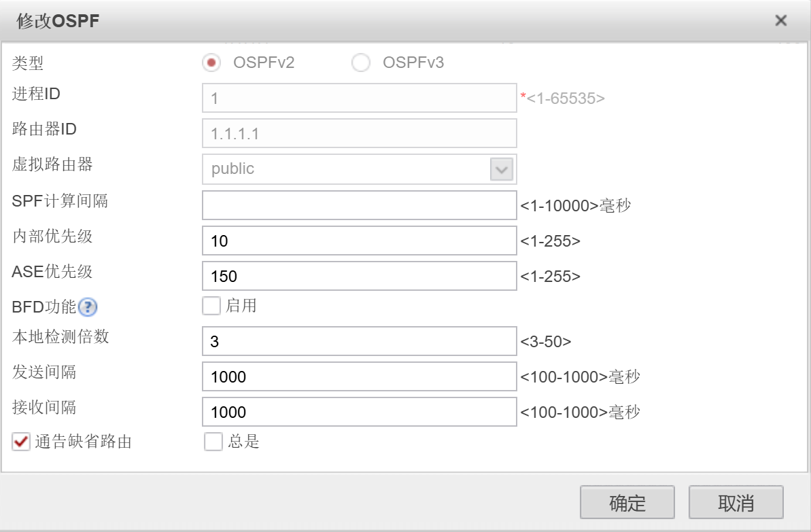Click the 确定 button
This screenshot has height=532, width=811.
point(627,503)
